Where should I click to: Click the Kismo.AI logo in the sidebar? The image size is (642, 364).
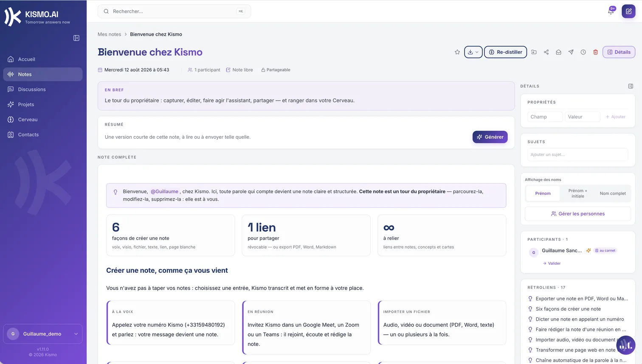click(x=37, y=17)
